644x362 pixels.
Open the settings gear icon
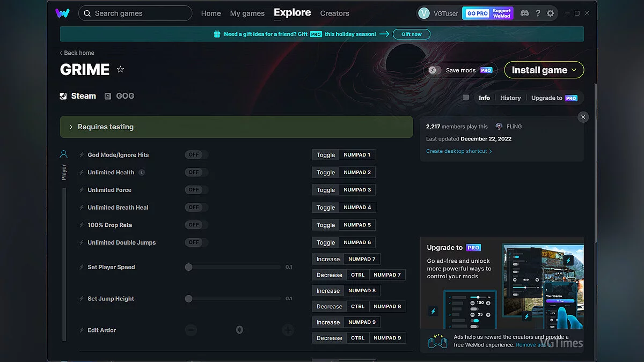click(x=550, y=13)
